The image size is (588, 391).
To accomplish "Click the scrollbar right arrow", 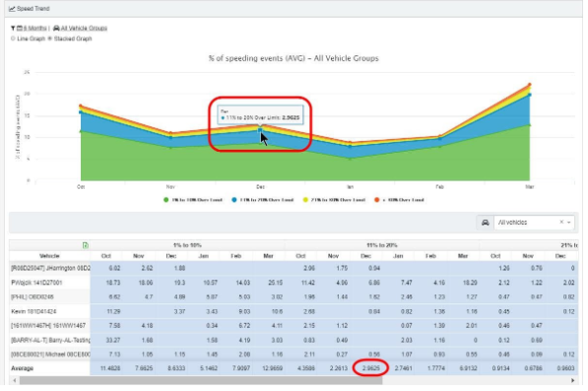I will point(572,380).
